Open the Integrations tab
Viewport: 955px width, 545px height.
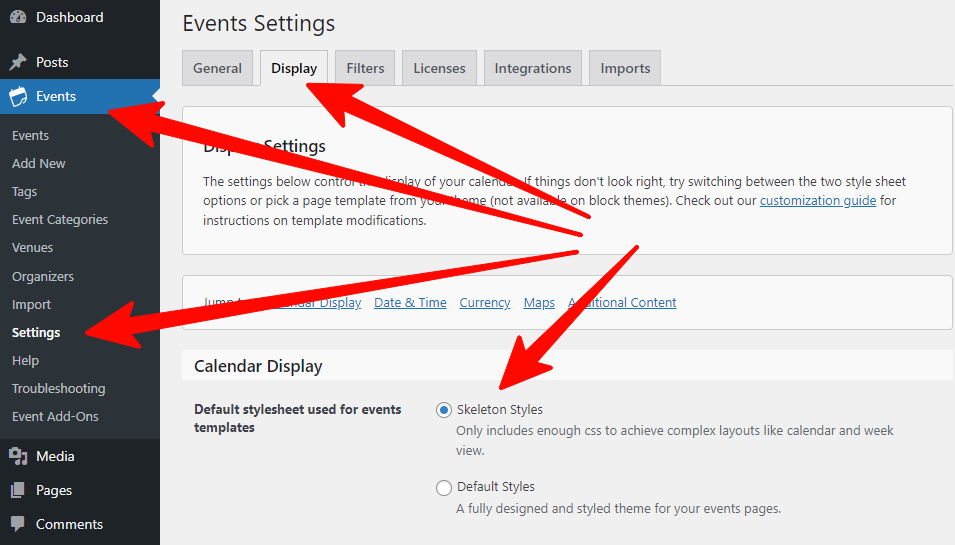click(x=533, y=68)
